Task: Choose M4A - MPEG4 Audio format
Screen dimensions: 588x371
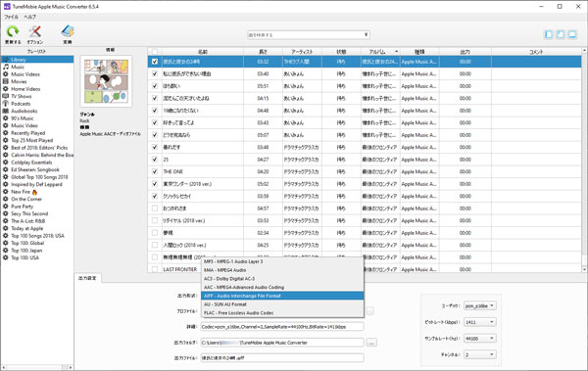Action: click(x=282, y=270)
